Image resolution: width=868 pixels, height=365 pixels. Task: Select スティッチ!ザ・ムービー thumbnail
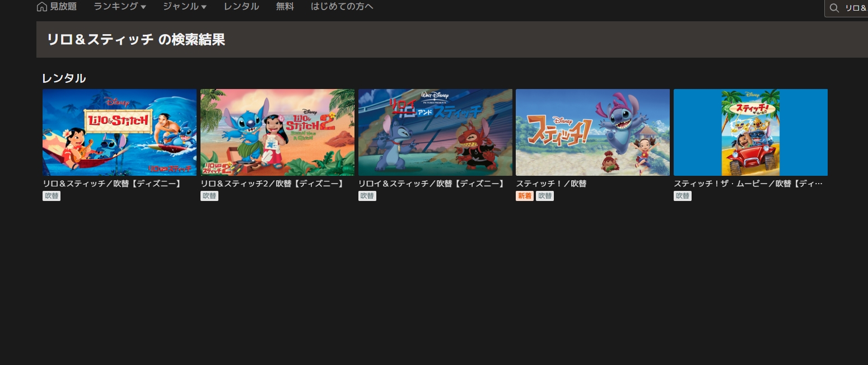(x=750, y=132)
